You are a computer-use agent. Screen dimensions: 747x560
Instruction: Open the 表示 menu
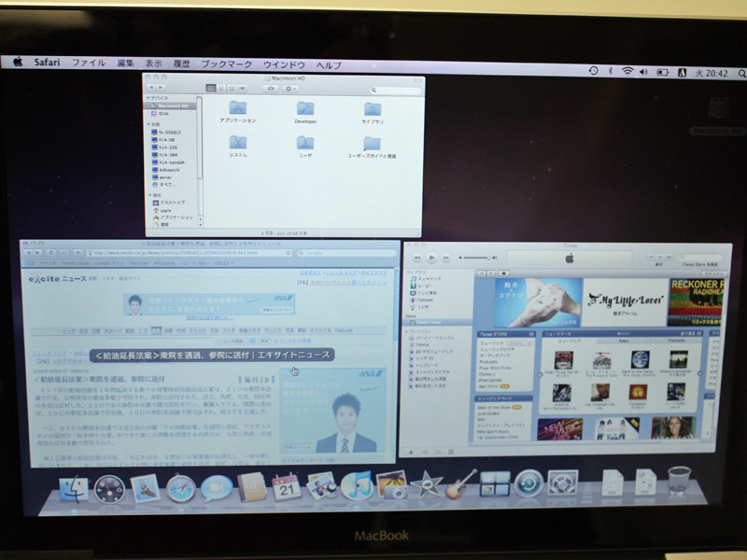153,63
